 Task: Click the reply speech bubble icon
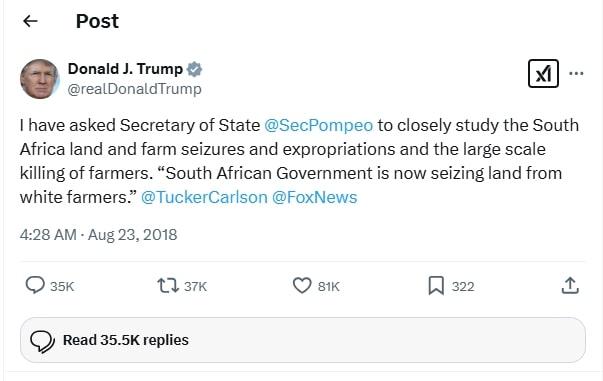click(x=35, y=286)
